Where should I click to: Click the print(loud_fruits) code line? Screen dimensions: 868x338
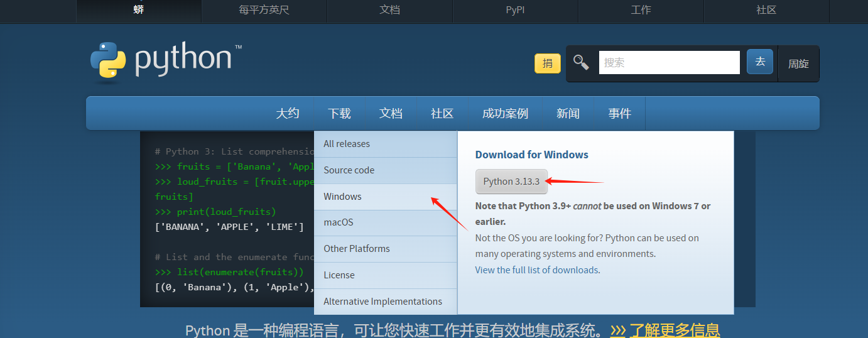point(215,212)
